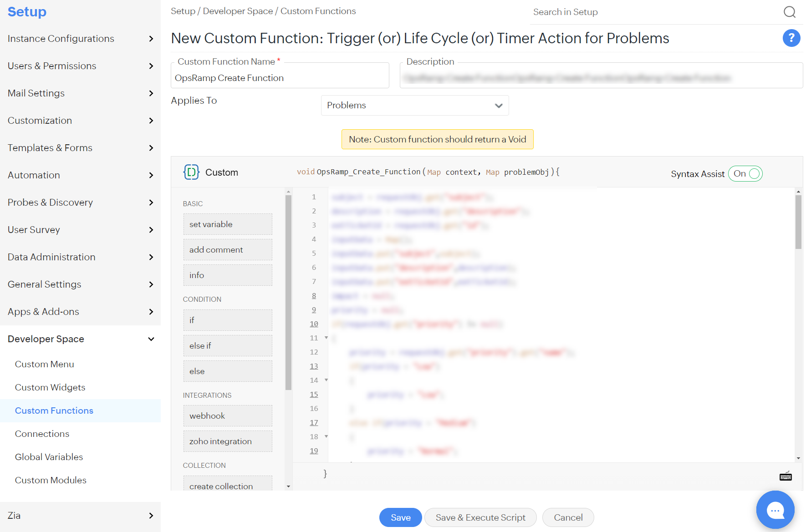Image resolution: width=811 pixels, height=532 pixels.
Task: Open the blue help question mark icon
Action: point(791,38)
